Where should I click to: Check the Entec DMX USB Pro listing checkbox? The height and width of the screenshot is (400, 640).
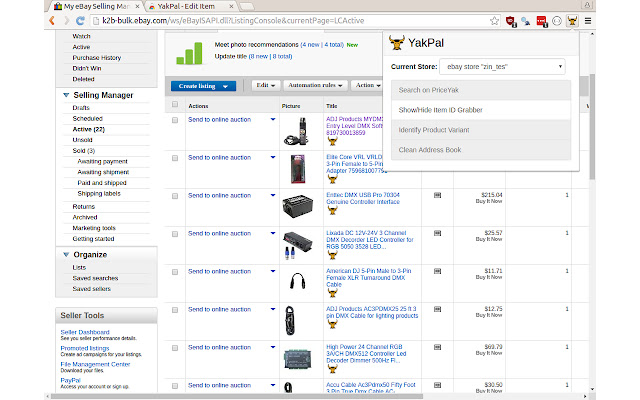click(x=175, y=196)
